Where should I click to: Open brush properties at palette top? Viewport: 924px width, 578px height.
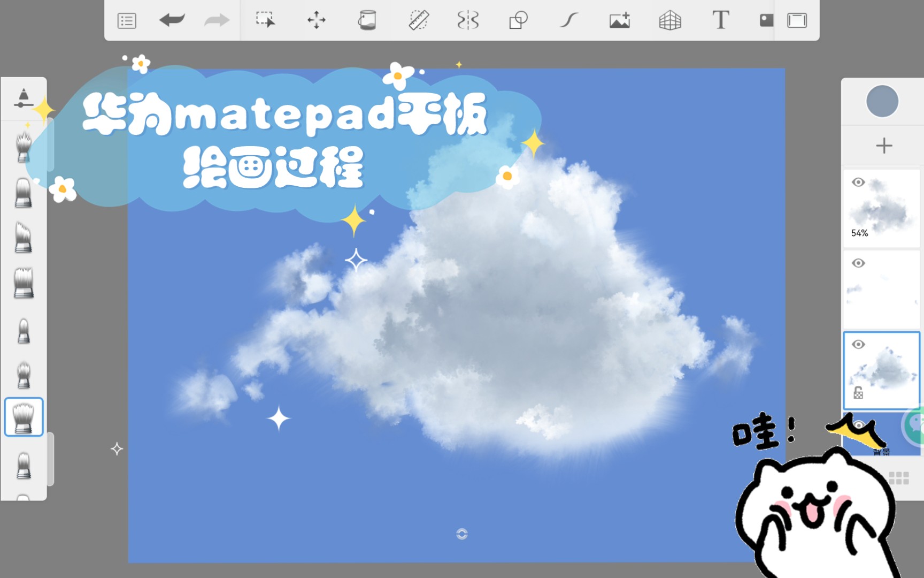pos(24,98)
